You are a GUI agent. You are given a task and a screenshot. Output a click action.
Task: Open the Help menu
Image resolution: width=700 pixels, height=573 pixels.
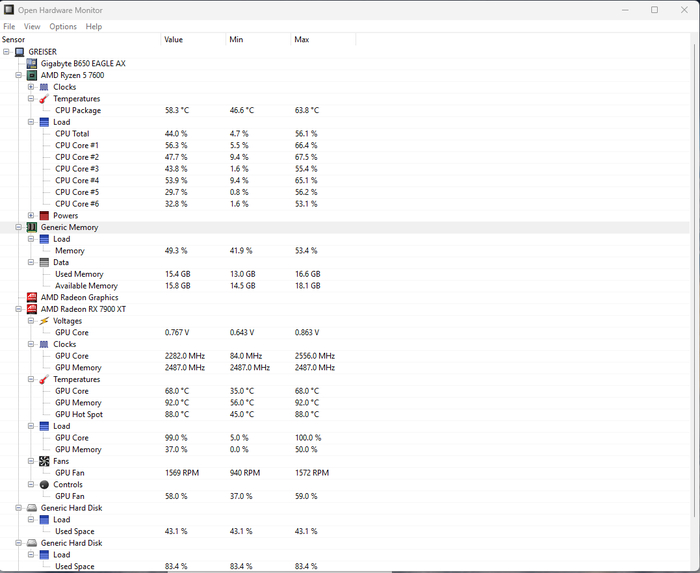point(94,26)
